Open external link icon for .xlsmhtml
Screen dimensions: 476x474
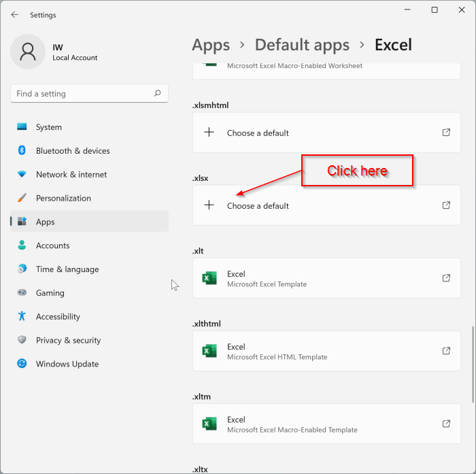coord(446,133)
